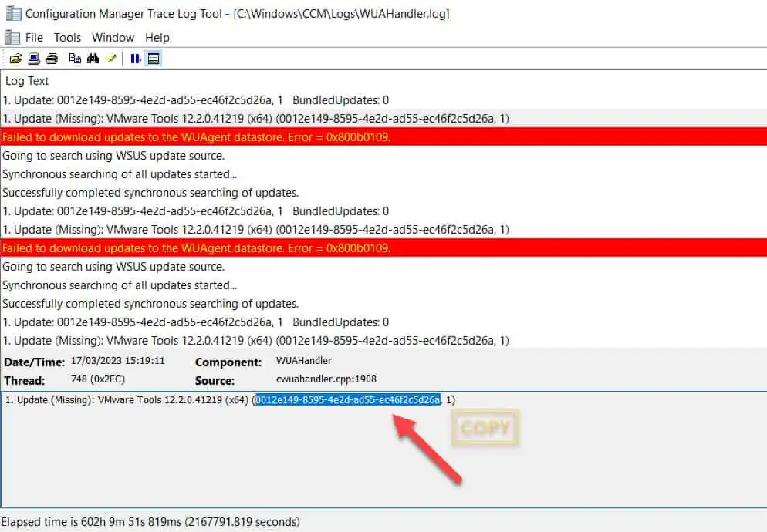Open the Tools menu
The width and height of the screenshot is (767, 532).
tap(67, 38)
